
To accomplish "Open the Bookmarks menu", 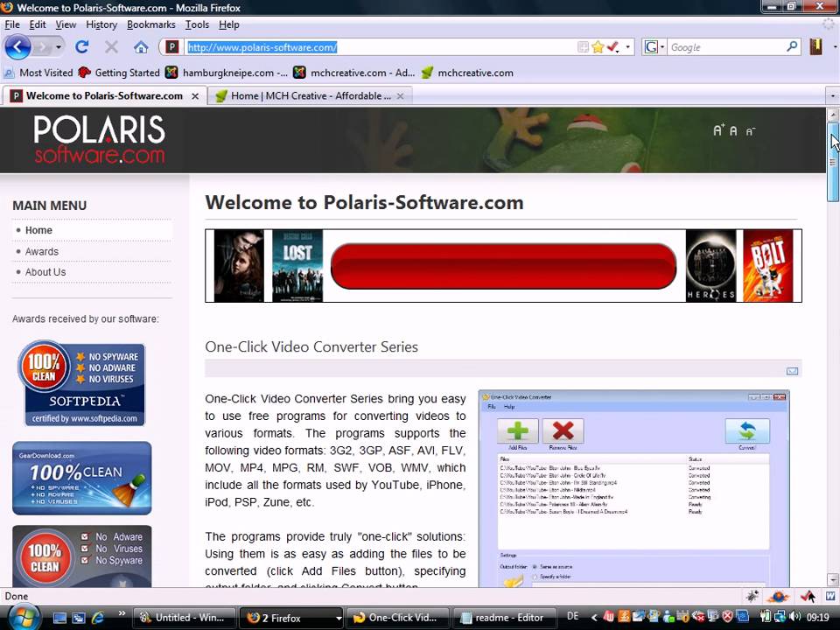I will click(x=151, y=24).
